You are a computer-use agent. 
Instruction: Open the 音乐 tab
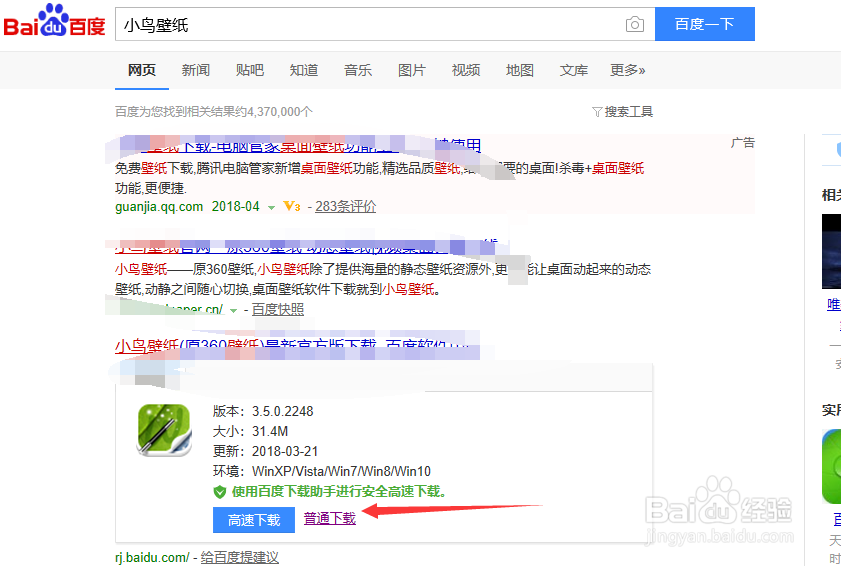(358, 70)
